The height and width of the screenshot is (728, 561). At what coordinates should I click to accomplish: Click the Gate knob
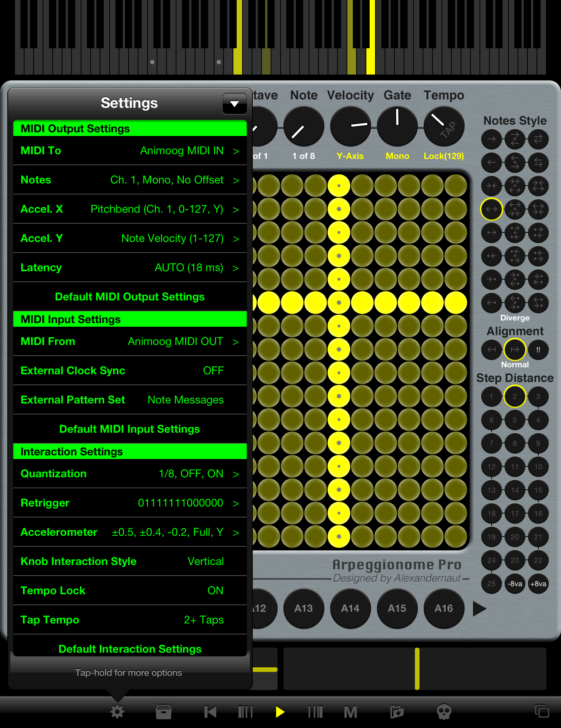pos(397,126)
